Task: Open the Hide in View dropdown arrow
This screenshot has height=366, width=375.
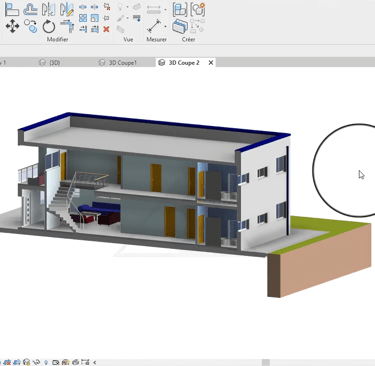Action: tap(127, 7)
